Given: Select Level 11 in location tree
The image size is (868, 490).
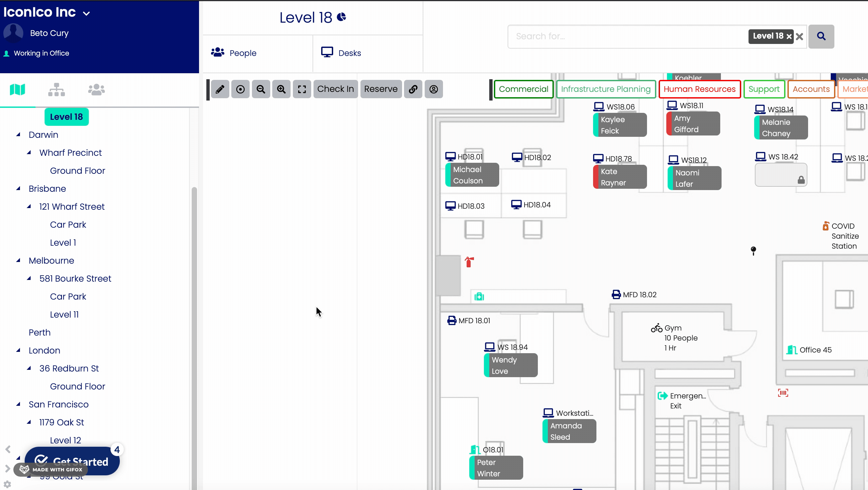Looking at the screenshot, I should click(64, 315).
